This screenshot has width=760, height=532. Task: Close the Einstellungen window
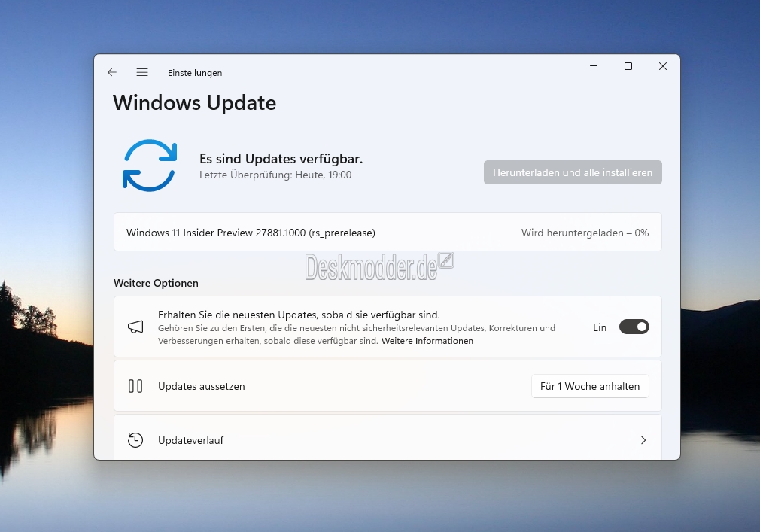(663, 66)
